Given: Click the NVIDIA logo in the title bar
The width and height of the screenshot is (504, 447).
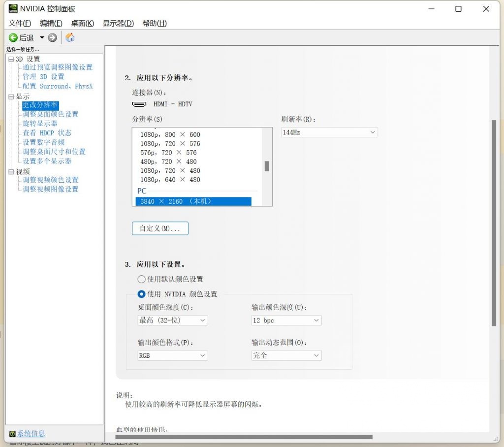Looking at the screenshot, I should pos(12,8).
